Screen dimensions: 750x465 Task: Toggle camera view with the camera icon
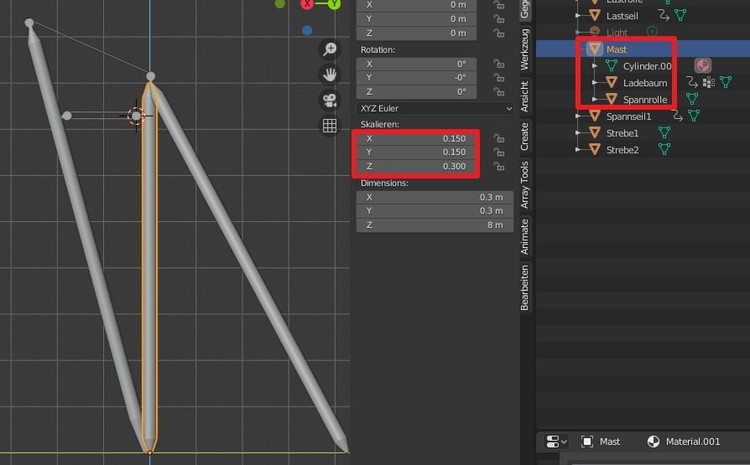(330, 100)
